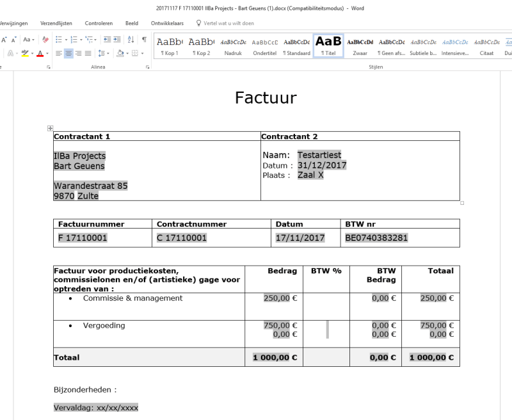Click 'Vertel wat u wilt doen' search
512x420 pixels.
[x=228, y=23]
